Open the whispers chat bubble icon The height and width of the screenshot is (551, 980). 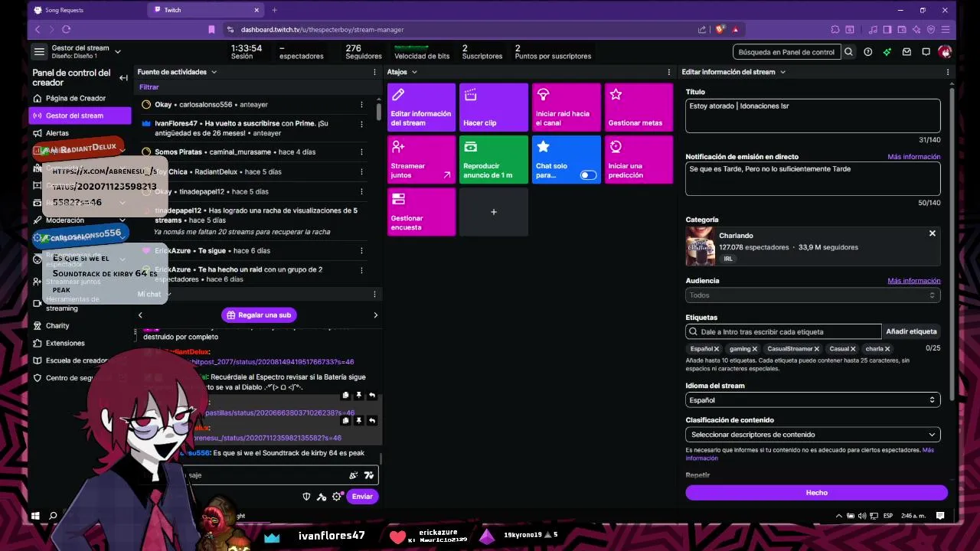point(926,52)
